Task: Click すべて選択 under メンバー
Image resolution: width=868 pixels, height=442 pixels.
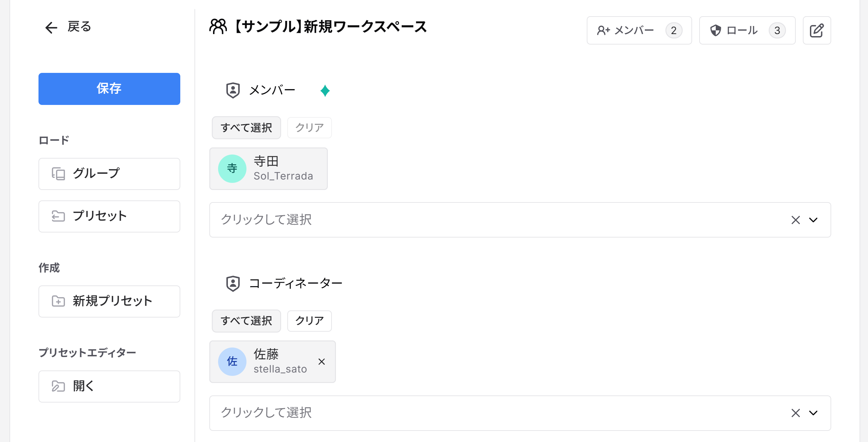Action: (x=246, y=128)
